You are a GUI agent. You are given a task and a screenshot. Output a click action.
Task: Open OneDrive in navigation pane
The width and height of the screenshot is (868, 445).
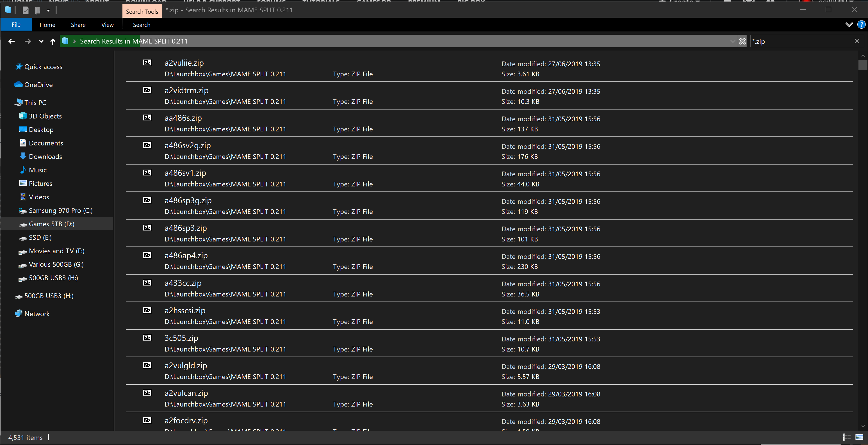click(38, 85)
